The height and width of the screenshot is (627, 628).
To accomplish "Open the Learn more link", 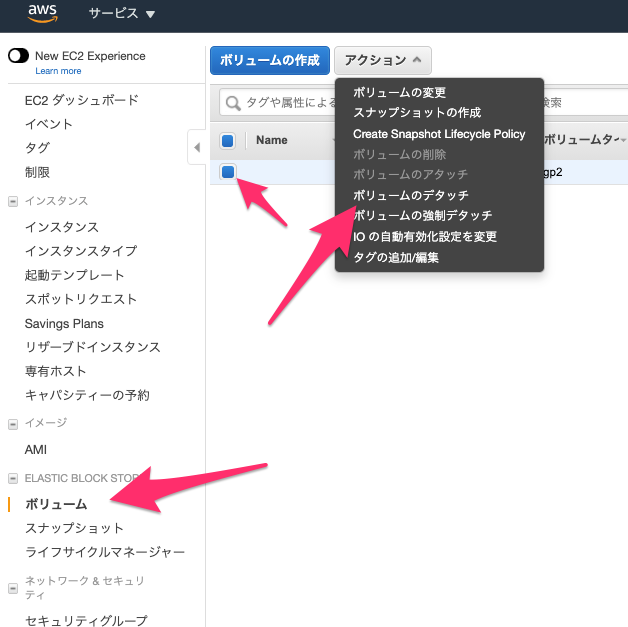I will [58, 71].
